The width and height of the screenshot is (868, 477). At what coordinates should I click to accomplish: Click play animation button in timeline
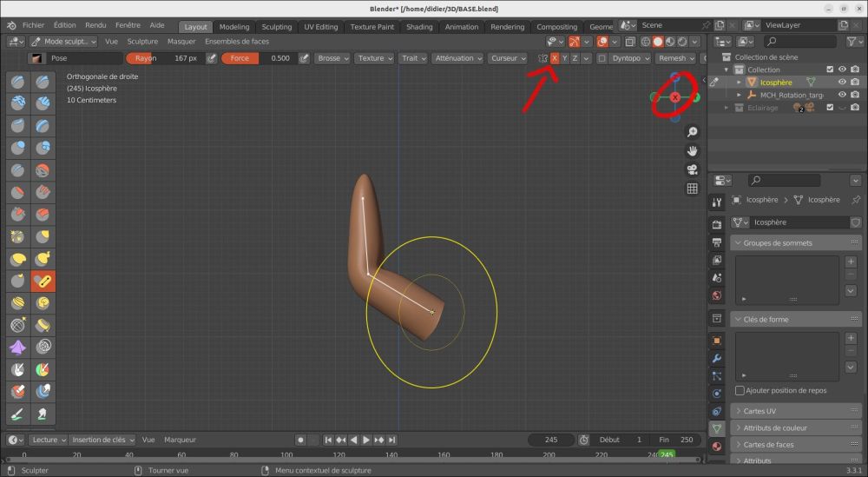click(x=366, y=440)
